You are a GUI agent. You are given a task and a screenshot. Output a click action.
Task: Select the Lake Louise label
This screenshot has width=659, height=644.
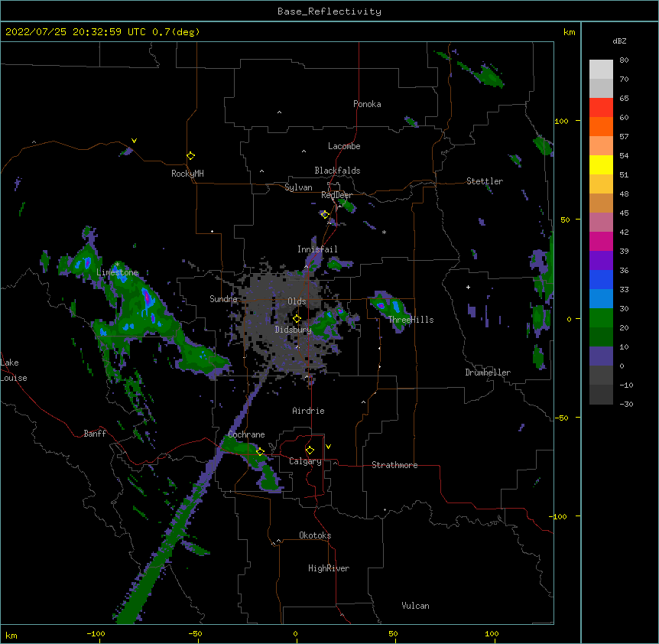pos(14,370)
